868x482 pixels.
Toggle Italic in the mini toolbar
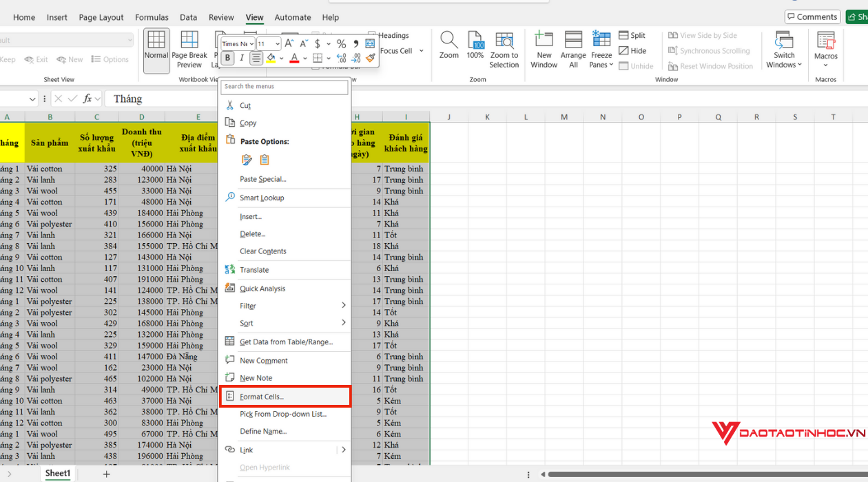(242, 59)
